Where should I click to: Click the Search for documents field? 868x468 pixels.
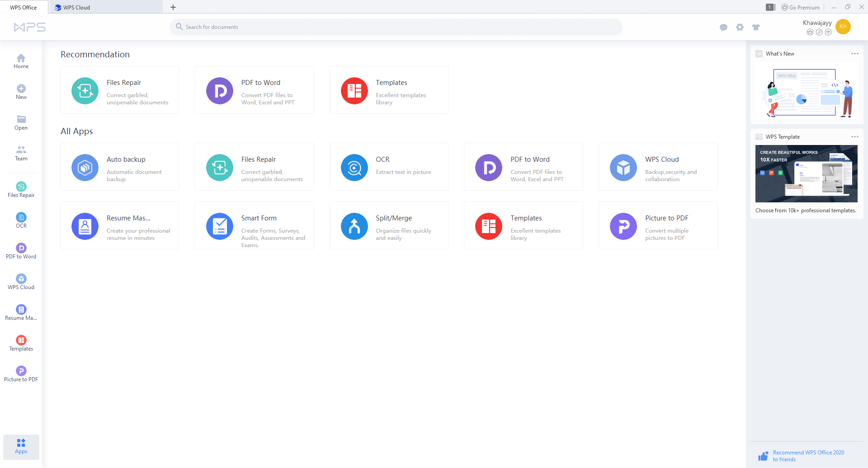396,27
